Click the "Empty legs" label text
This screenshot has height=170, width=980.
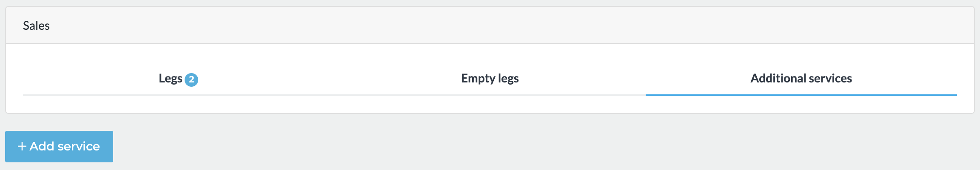pos(490,79)
